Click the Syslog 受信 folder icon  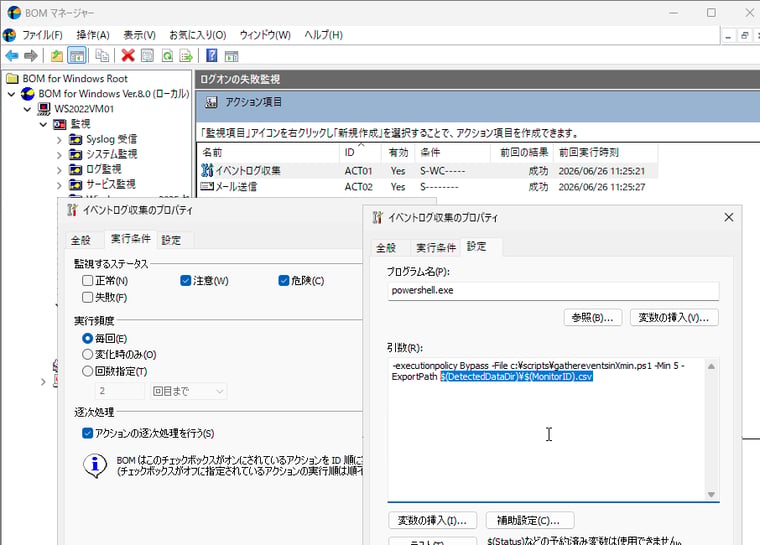pyautogui.click(x=75, y=140)
